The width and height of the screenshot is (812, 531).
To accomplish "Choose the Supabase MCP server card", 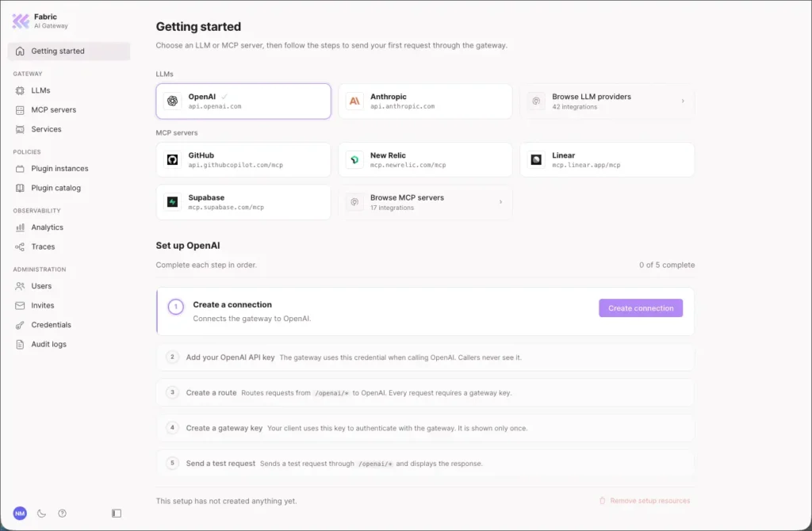I will [x=243, y=202].
